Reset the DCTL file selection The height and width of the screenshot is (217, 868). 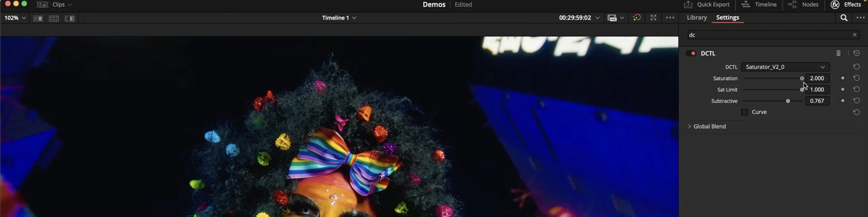pyautogui.click(x=857, y=67)
